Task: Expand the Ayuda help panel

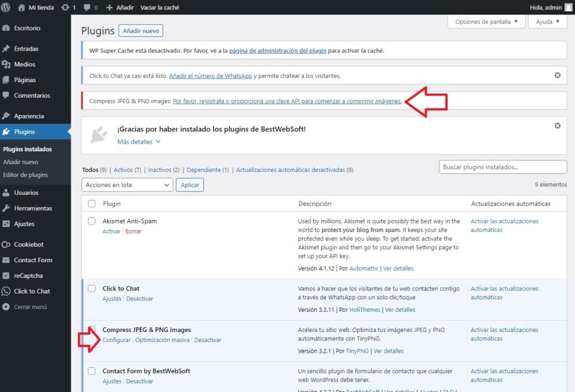Action: coord(547,22)
